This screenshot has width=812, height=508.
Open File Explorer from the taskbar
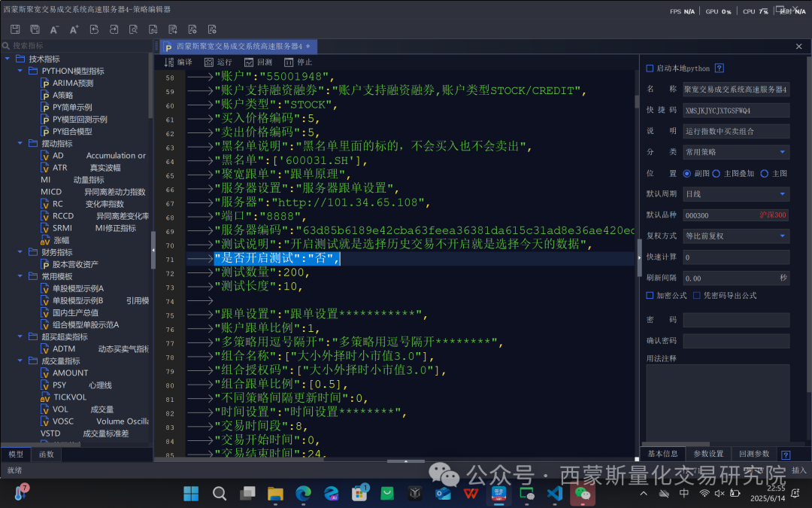click(275, 493)
